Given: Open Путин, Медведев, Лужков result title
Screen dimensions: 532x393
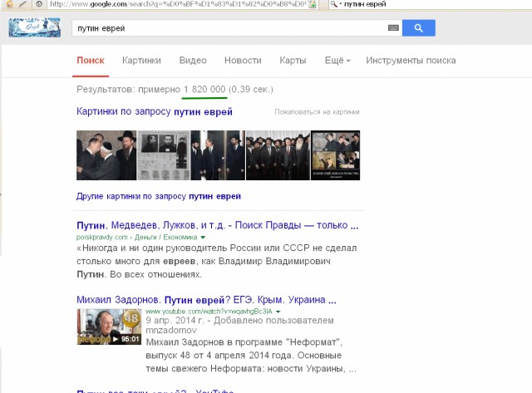Looking at the screenshot, I should [x=218, y=225].
